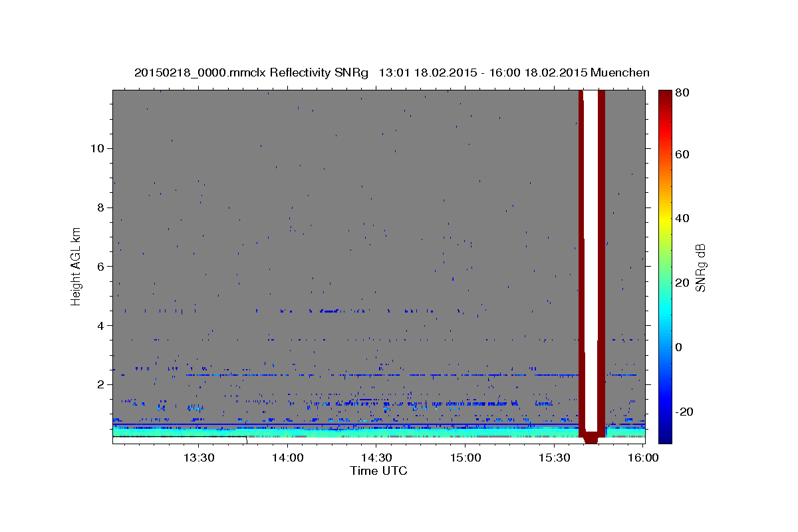The height and width of the screenshot is (532, 798).
Task: Click the colorbar value 40
Action: tap(682, 218)
